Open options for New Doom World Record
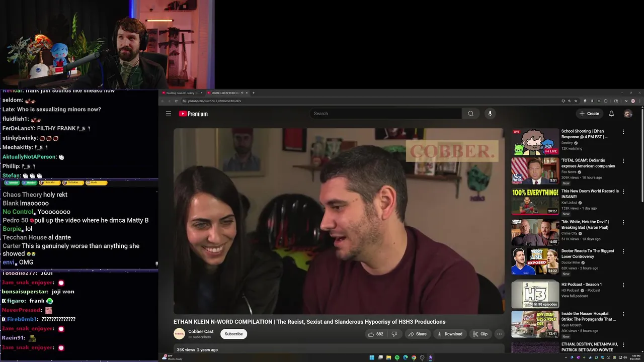Image resolution: width=644 pixels, height=362 pixels. click(x=623, y=192)
